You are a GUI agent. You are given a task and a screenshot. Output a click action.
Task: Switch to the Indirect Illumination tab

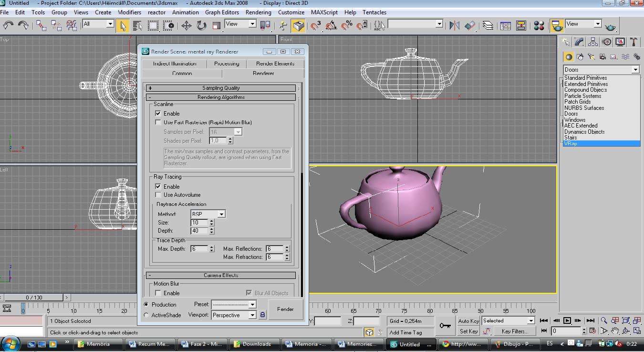tap(175, 64)
